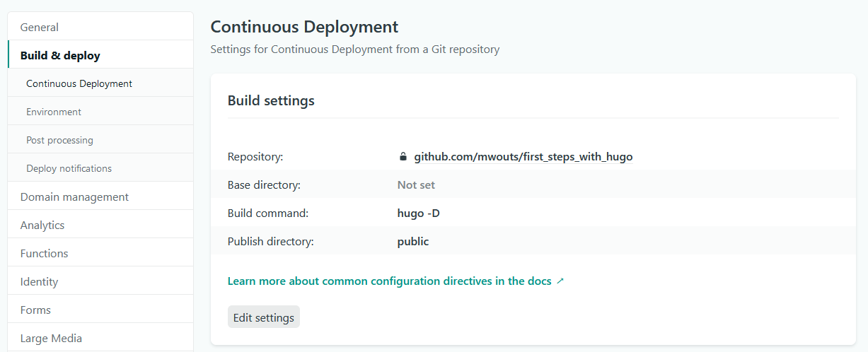Go to Continuous Deployment subsection
The image size is (868, 352).
[x=79, y=83]
